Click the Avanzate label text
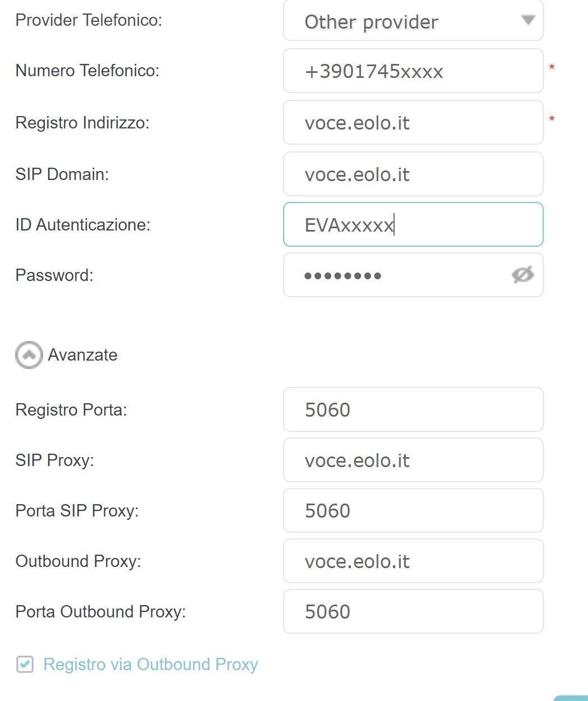The width and height of the screenshot is (588, 701). tap(83, 355)
